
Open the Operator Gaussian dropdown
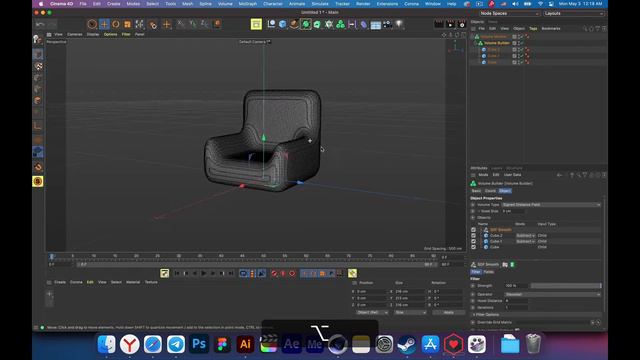coord(553,294)
